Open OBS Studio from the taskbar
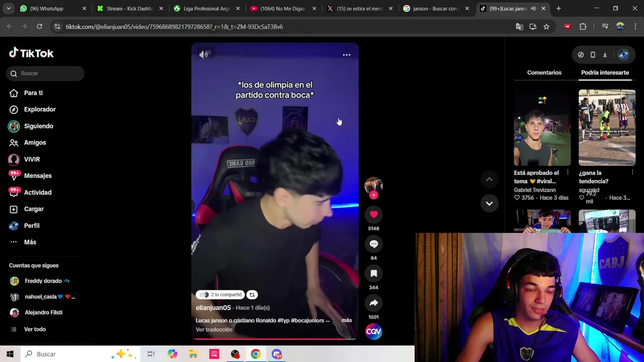 235,354
